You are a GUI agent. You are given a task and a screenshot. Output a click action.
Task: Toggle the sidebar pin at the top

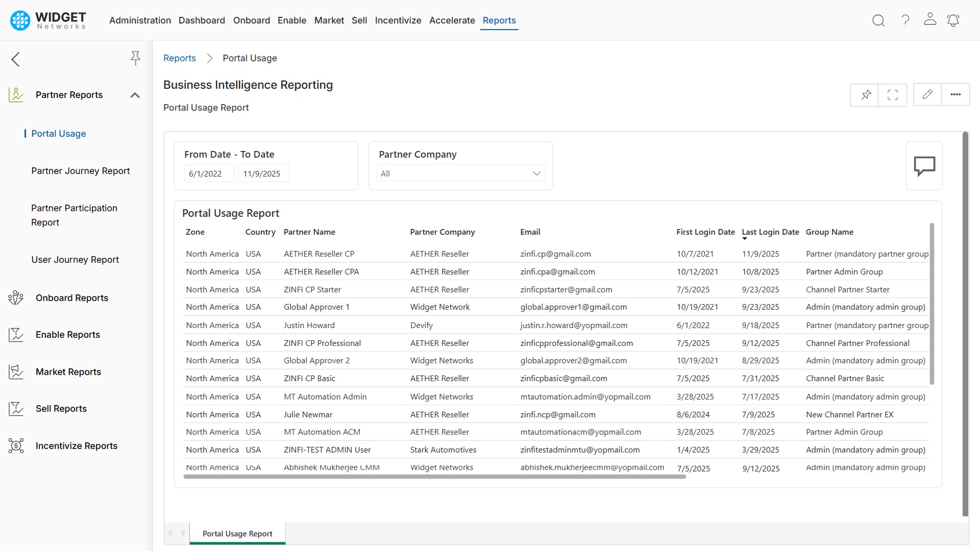point(135,58)
